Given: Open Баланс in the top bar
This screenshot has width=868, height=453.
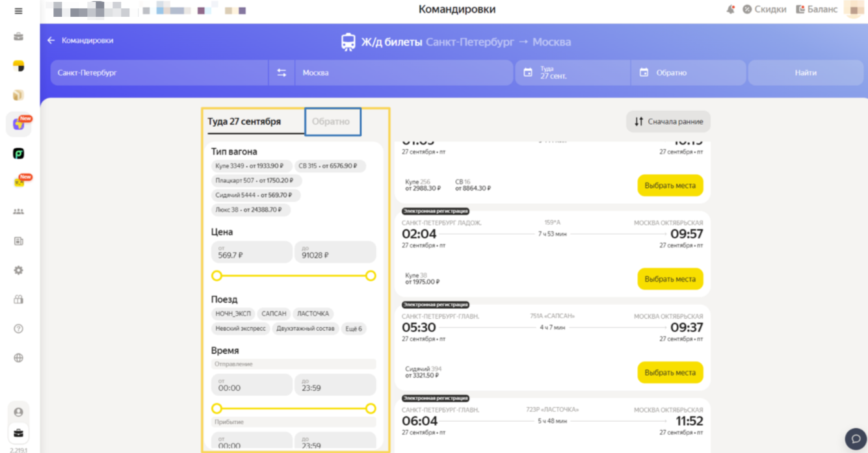Looking at the screenshot, I should (817, 9).
